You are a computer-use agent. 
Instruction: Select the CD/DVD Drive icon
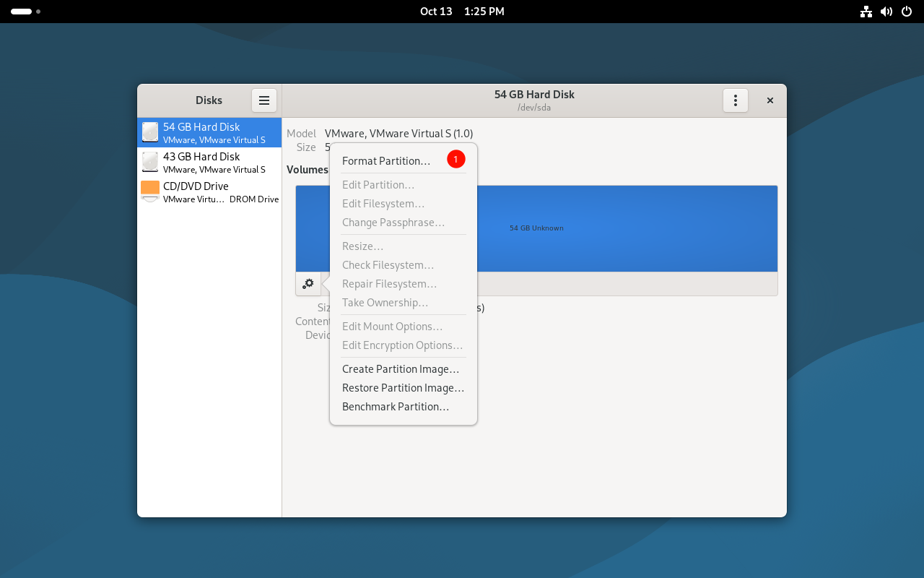tap(150, 191)
